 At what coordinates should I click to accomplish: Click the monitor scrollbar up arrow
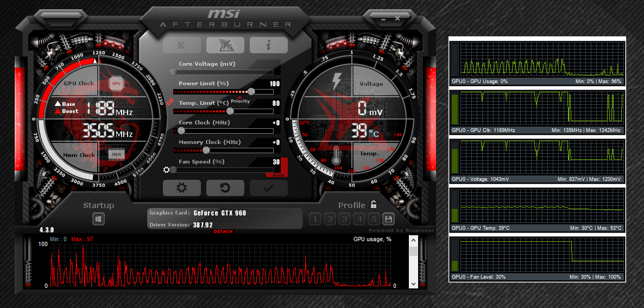click(413, 241)
